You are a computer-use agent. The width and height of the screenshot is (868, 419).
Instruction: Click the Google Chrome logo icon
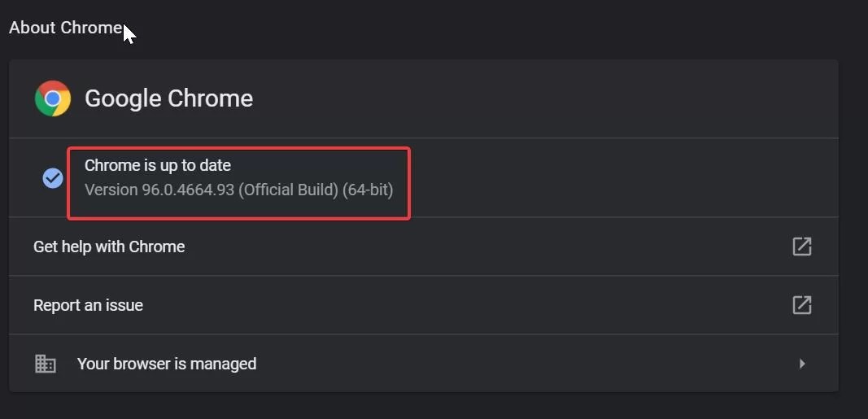click(53, 98)
